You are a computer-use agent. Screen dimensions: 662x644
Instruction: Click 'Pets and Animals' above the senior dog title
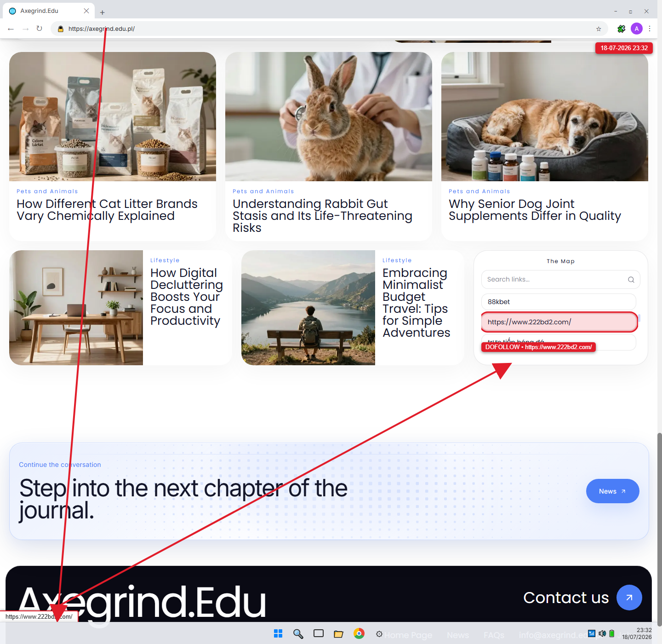pos(479,191)
